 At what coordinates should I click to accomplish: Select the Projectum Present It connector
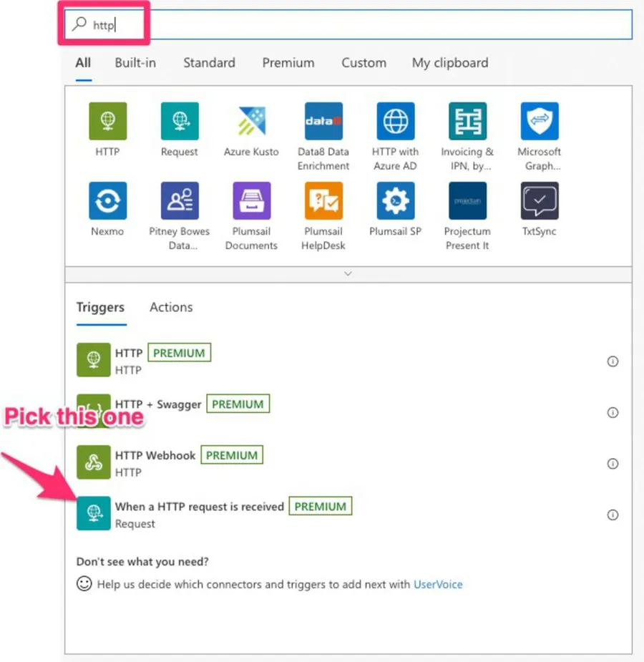tap(467, 200)
